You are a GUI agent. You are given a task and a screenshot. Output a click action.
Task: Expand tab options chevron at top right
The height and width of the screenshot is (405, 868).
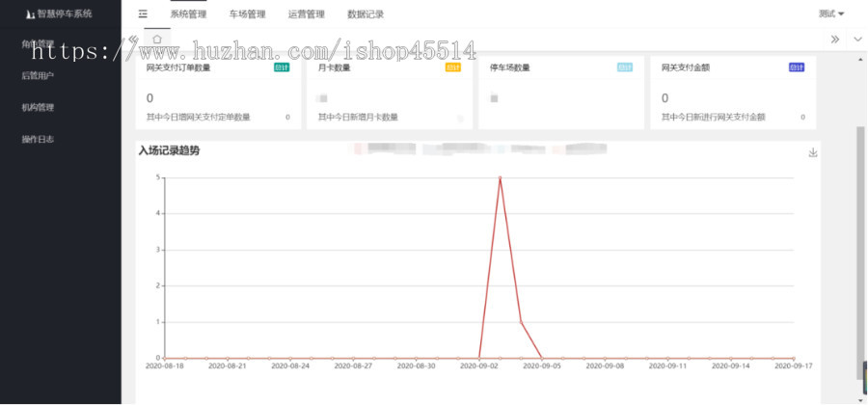(x=858, y=40)
